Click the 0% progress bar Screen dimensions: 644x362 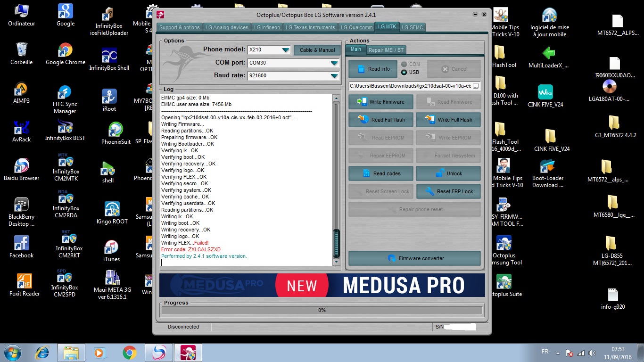pos(322,310)
